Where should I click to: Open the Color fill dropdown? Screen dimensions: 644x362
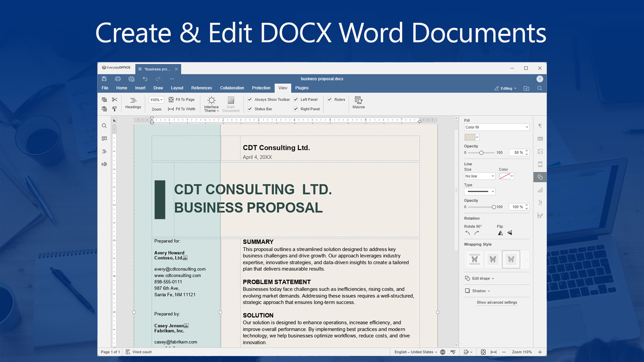pos(497,127)
